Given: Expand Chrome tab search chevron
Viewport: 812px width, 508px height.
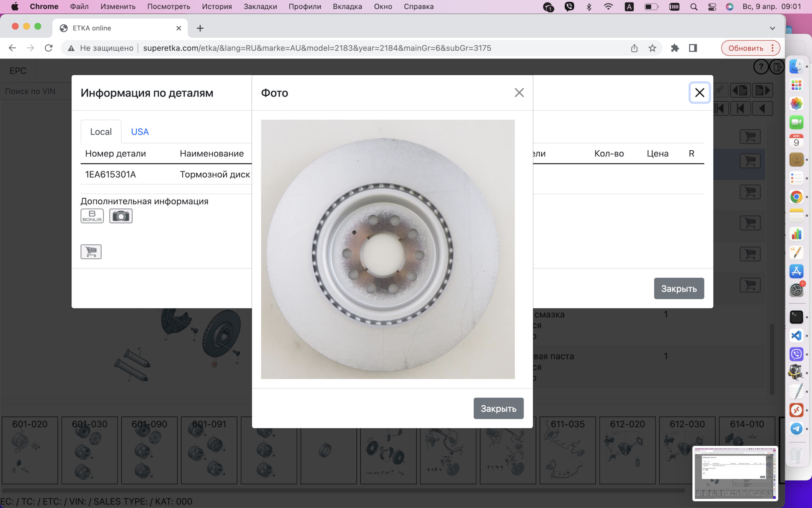Looking at the screenshot, I should pos(772,28).
